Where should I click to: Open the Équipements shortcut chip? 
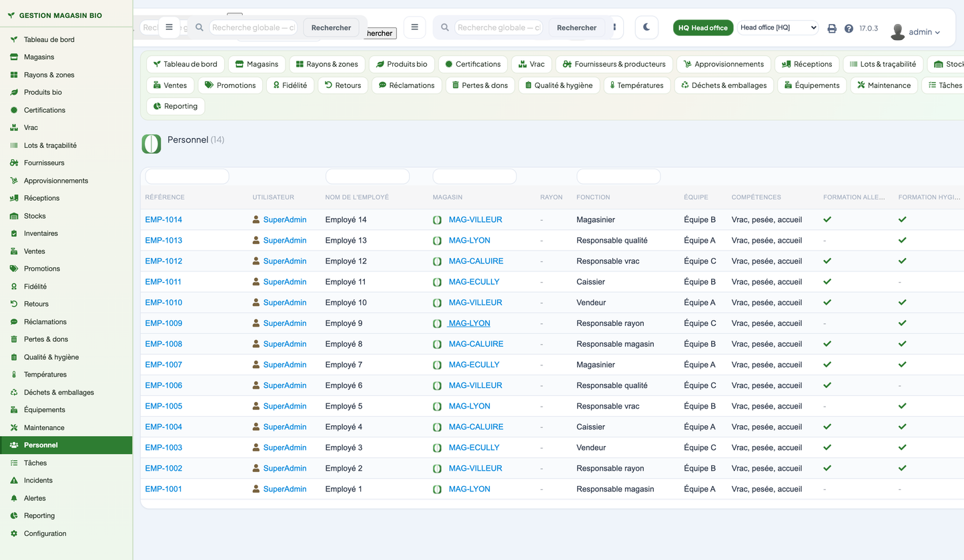point(812,85)
